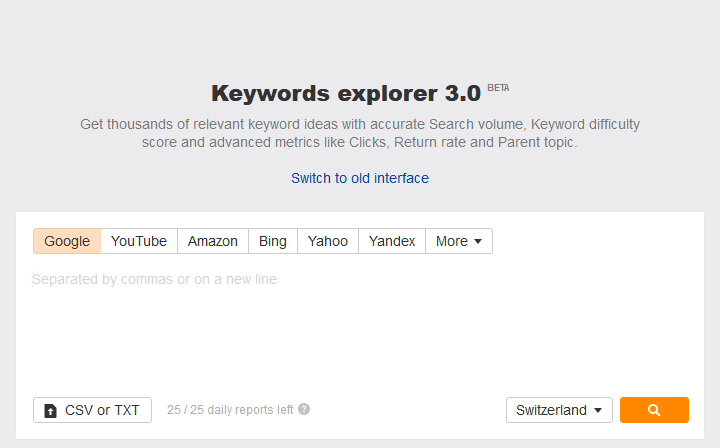Screen dimensions: 720x448
Task: Select the Bing tab
Action: [x=273, y=241]
